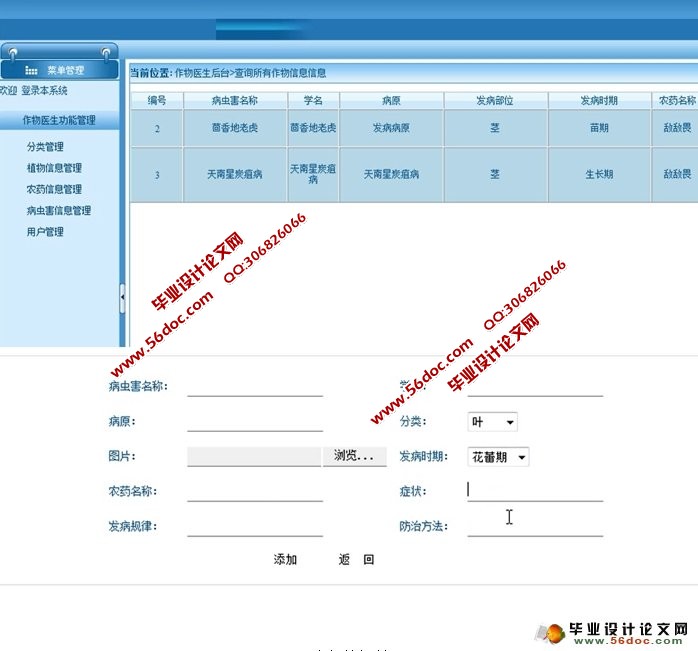Click the 浏览... file browse button
Image resolution: width=698 pixels, height=651 pixels.
click(x=354, y=456)
